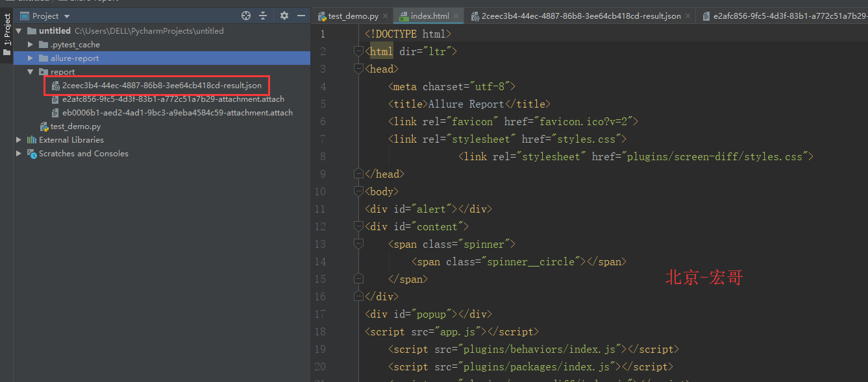
Task: Click the app.js script line
Action: coord(452,331)
